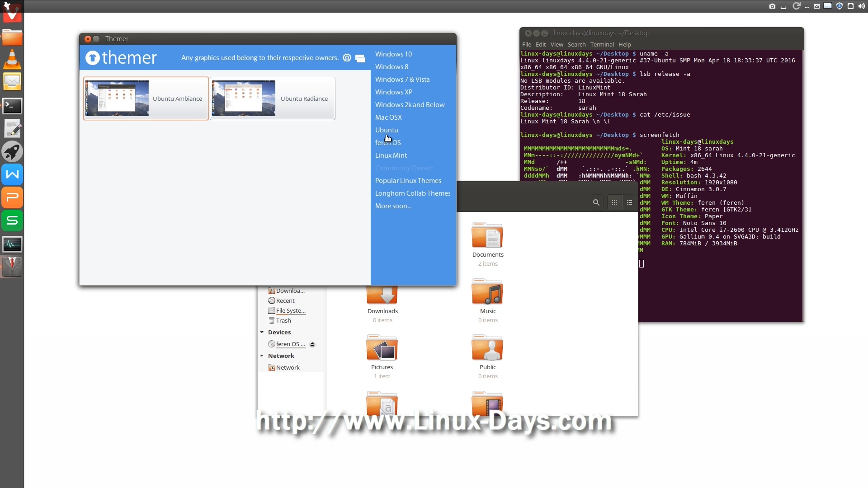Click the suit-and-tie dock icon
The image size is (868, 488).
click(12, 267)
